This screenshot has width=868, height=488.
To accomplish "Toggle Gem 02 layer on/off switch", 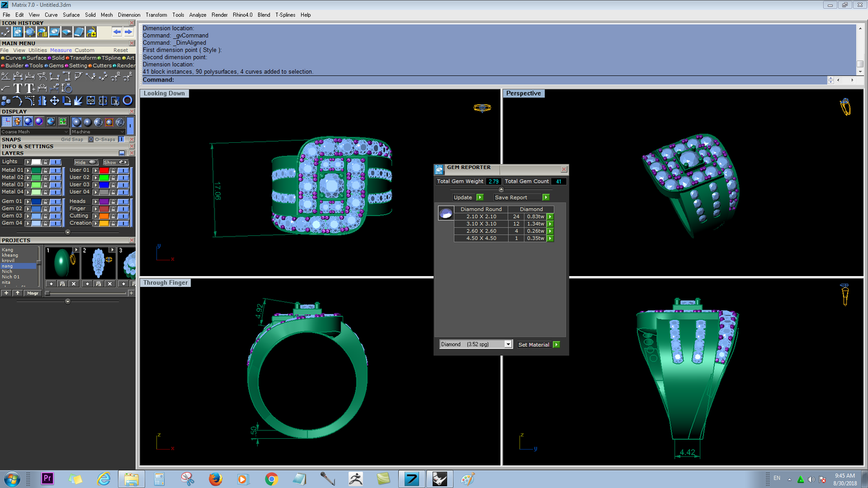I will pos(55,208).
